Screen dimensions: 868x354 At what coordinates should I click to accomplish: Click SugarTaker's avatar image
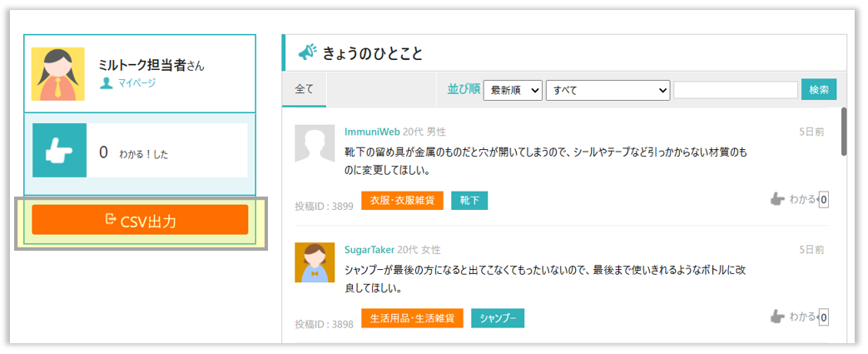(315, 262)
